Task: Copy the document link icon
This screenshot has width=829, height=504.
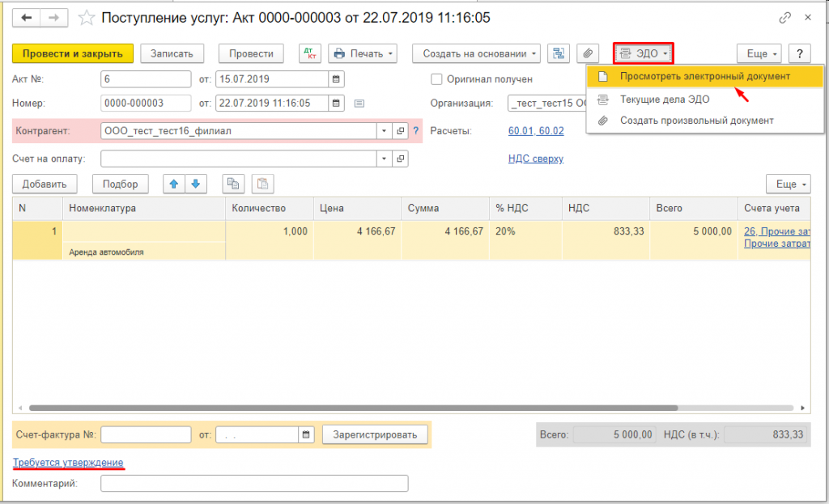Action: click(x=784, y=17)
